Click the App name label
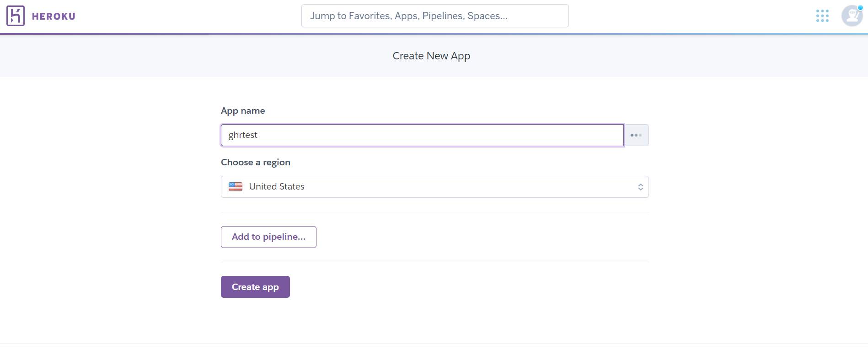Viewport: 868px width, 348px height. (243, 111)
